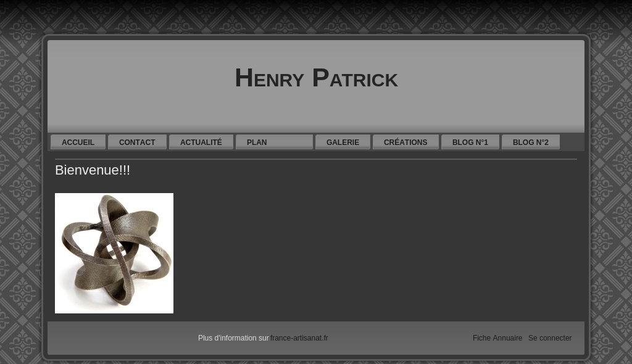
Task: Open the Galerie page
Action: click(343, 142)
